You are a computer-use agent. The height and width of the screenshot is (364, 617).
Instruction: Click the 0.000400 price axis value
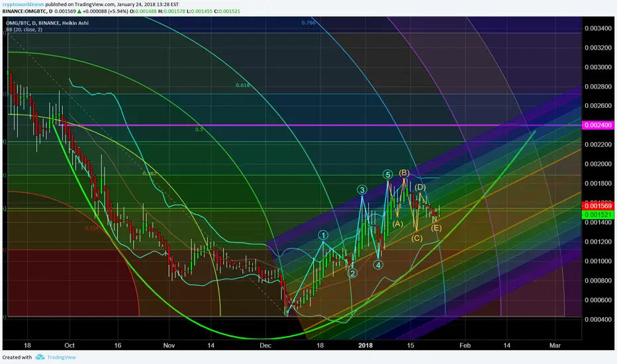(x=598, y=320)
